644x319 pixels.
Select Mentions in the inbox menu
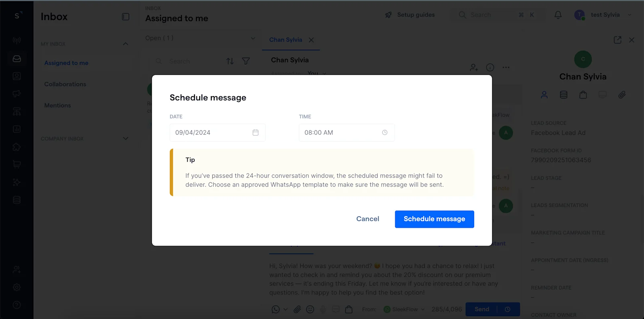[57, 105]
